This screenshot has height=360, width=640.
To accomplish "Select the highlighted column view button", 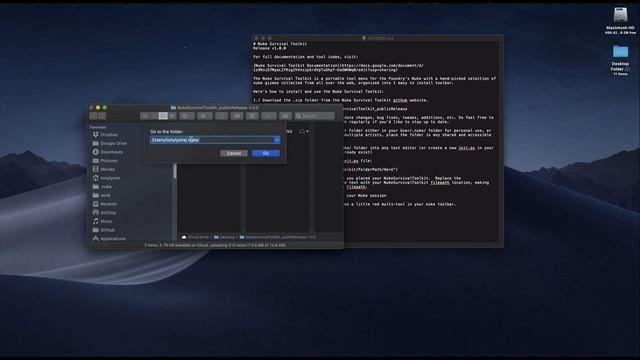I will tap(163, 116).
